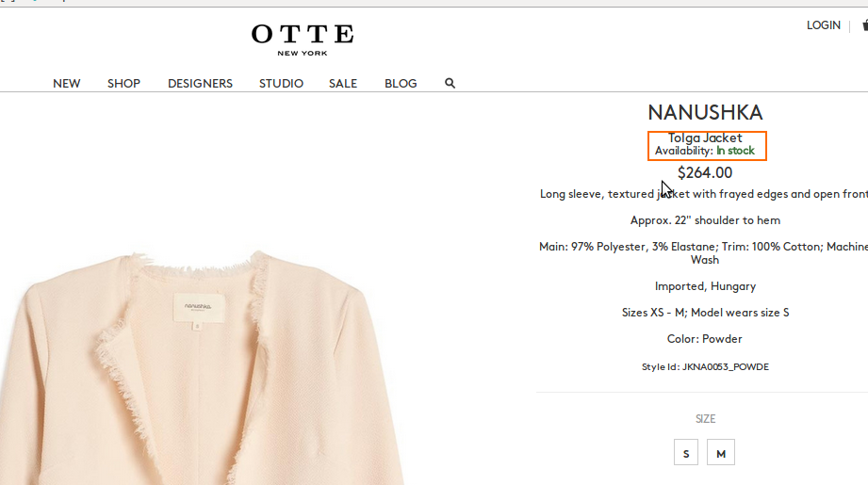Expand the DESIGNERS menu

click(x=200, y=83)
